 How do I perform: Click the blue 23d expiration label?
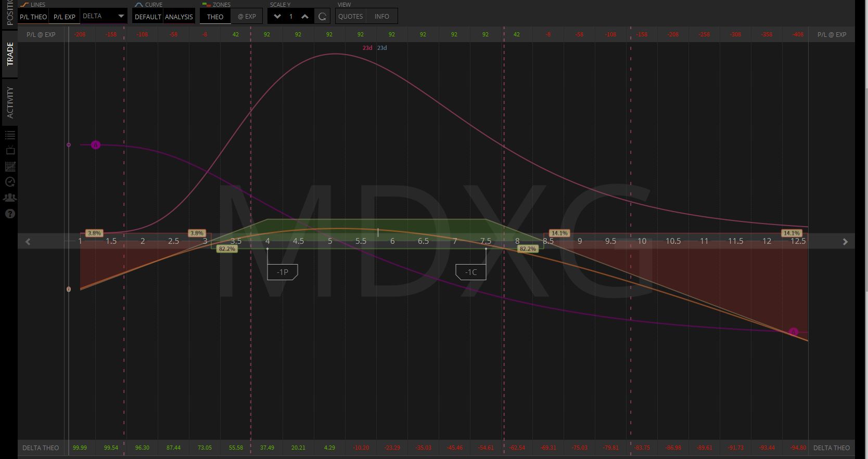382,48
